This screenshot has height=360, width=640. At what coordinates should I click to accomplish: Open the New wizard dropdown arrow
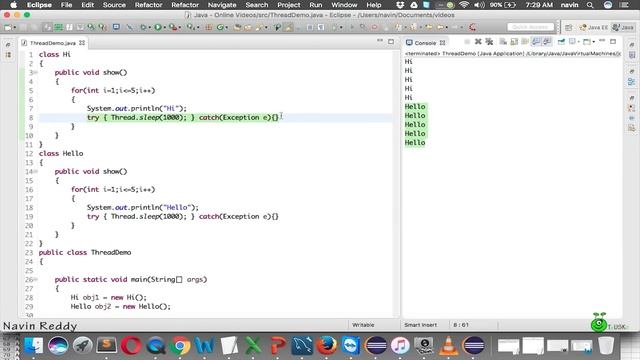15,27
